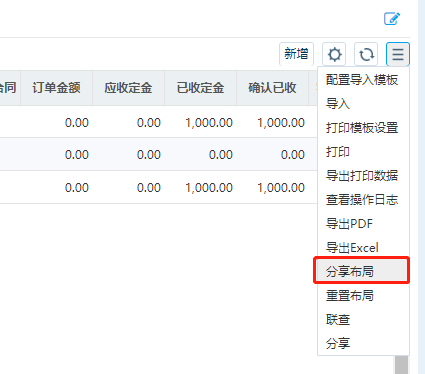Image resolution: width=425 pixels, height=374 pixels.
Task: Click first row 已收定金 value 1,000.00
Action: point(209,123)
